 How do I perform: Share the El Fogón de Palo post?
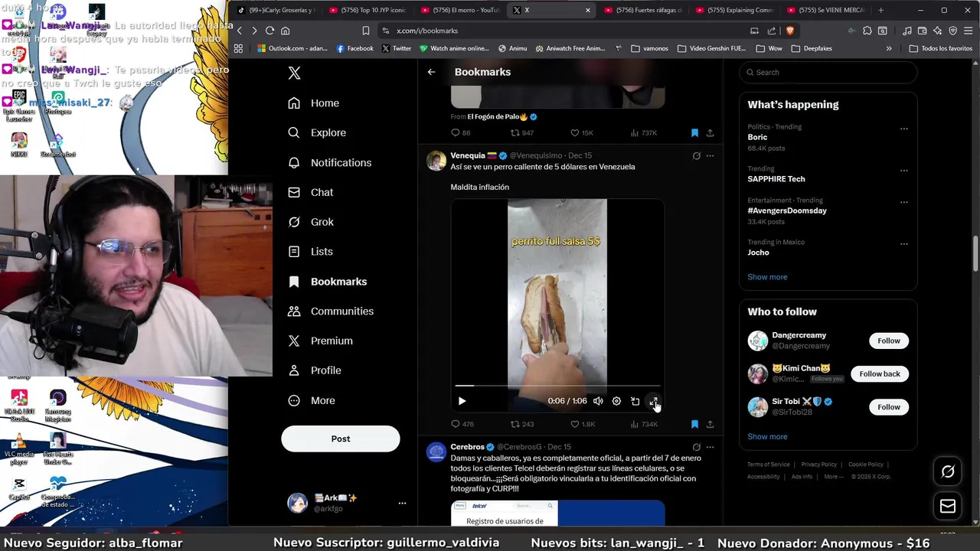tap(710, 133)
